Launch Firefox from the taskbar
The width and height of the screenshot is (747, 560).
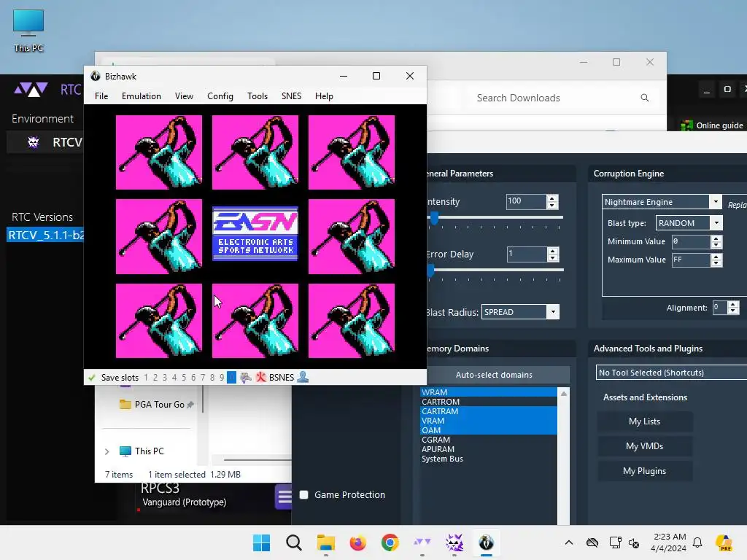[357, 542]
